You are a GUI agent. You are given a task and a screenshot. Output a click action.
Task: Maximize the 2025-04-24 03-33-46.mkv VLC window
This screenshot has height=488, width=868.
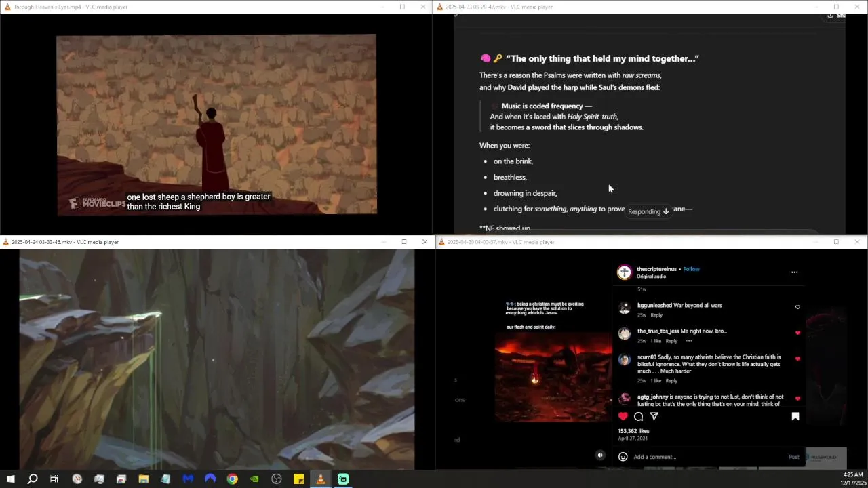click(x=404, y=242)
